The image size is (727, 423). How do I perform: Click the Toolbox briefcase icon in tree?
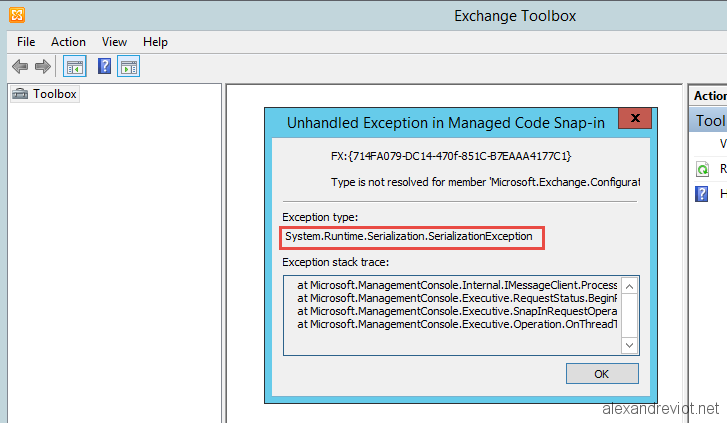coord(20,94)
